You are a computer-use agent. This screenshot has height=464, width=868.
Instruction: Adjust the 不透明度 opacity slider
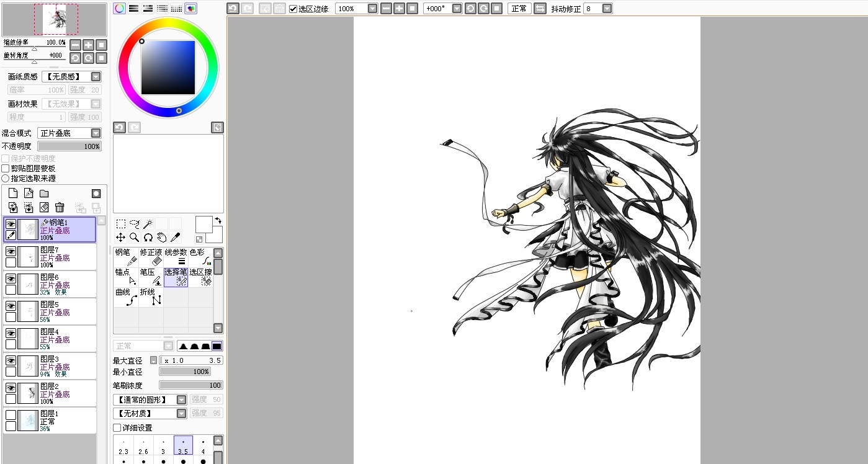[x=69, y=146]
